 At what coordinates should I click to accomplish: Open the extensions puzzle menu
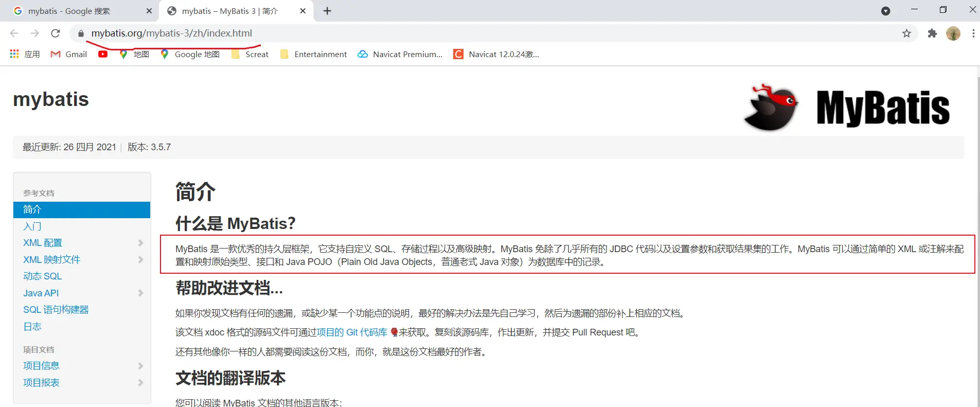(932, 33)
